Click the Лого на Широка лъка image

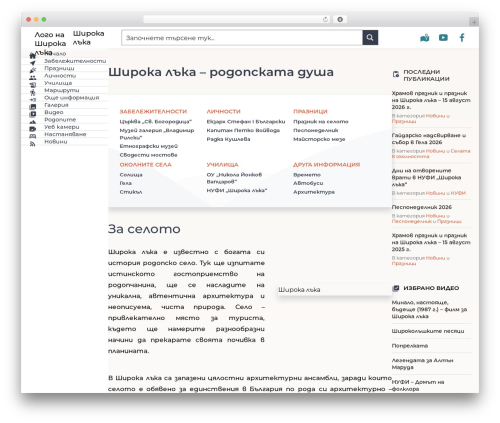(50, 43)
